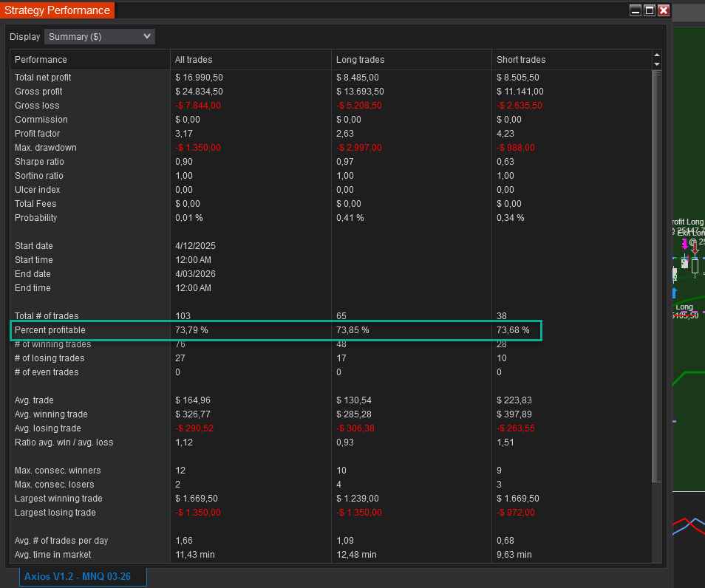Maximize the Strategy Performance window

pyautogui.click(x=650, y=10)
